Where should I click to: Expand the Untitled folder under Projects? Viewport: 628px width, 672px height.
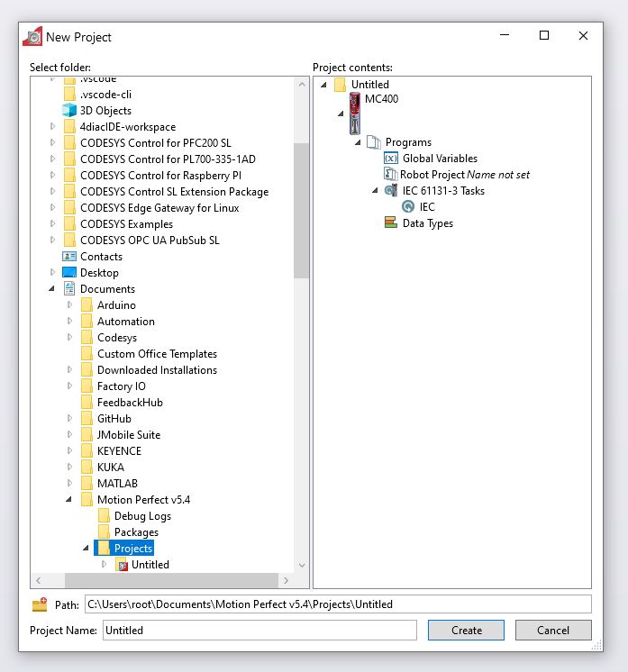104,564
